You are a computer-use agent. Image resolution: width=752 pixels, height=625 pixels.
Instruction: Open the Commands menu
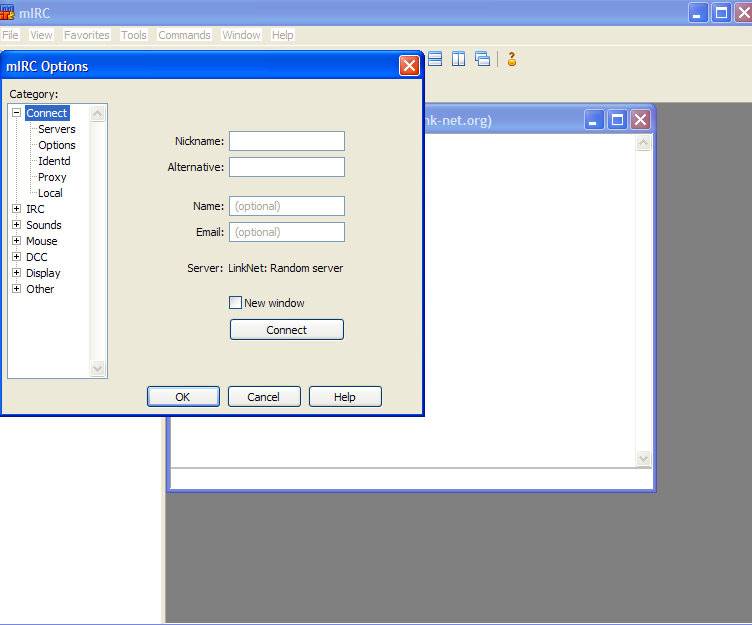coord(184,35)
